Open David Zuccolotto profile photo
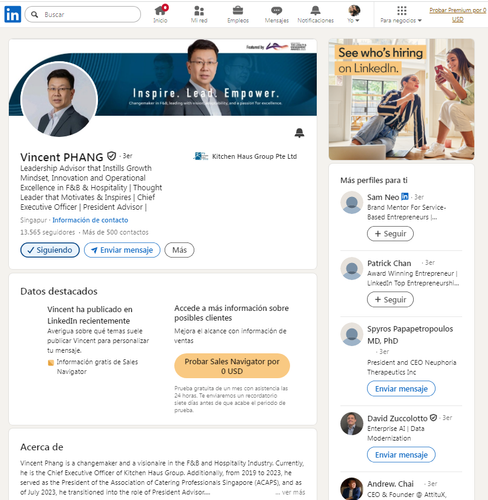 [x=352, y=424]
